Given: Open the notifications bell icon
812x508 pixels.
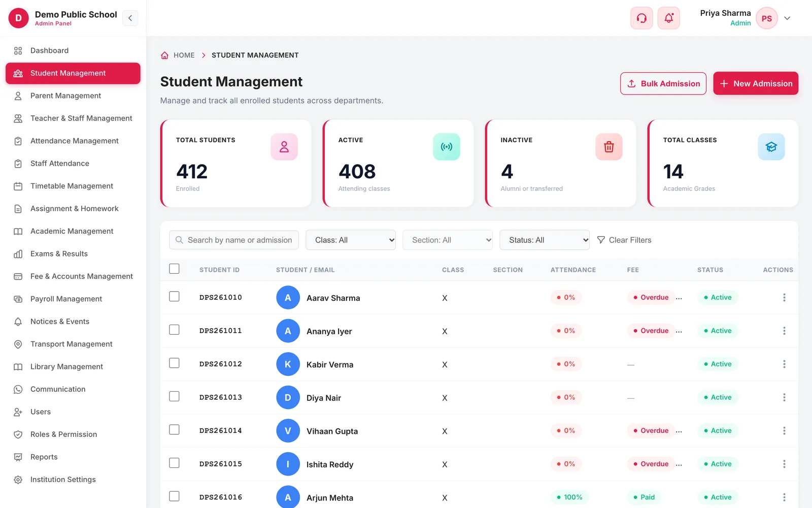Looking at the screenshot, I should 669,18.
